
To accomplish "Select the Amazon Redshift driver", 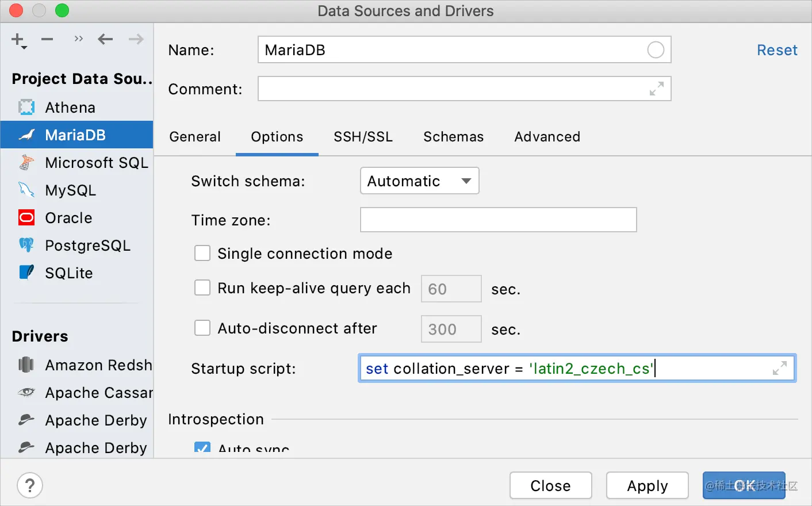I will click(x=77, y=365).
